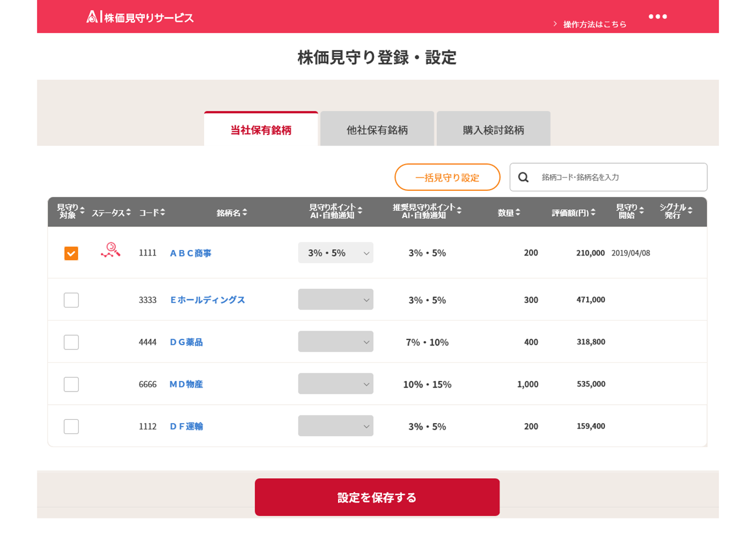Open the watch point dropdown for Eホールディングス
Image resolution: width=756 pixels, height=553 pixels.
(x=335, y=299)
